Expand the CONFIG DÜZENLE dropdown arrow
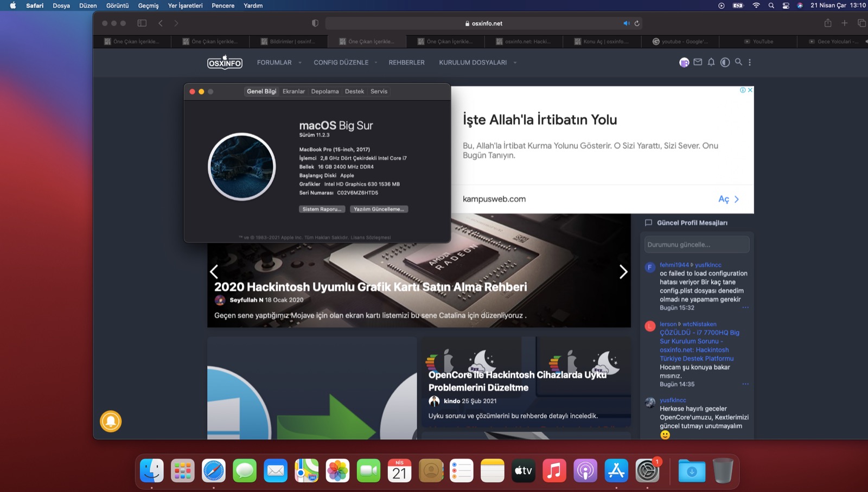This screenshot has width=868, height=492. coord(375,63)
